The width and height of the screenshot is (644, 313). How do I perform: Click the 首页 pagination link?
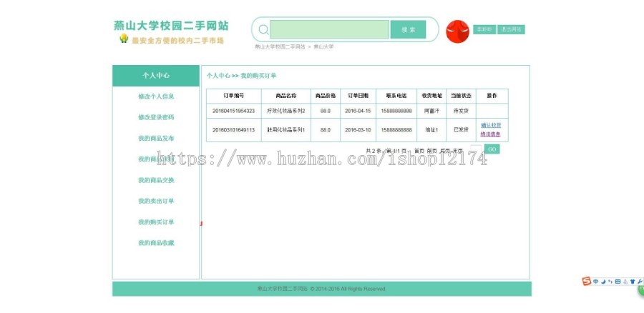[x=419, y=151]
